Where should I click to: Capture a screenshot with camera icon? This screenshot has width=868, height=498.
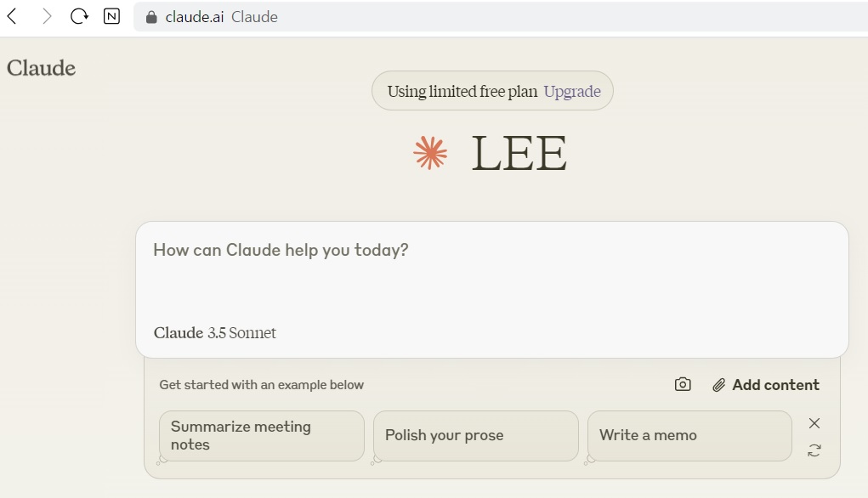click(x=683, y=385)
